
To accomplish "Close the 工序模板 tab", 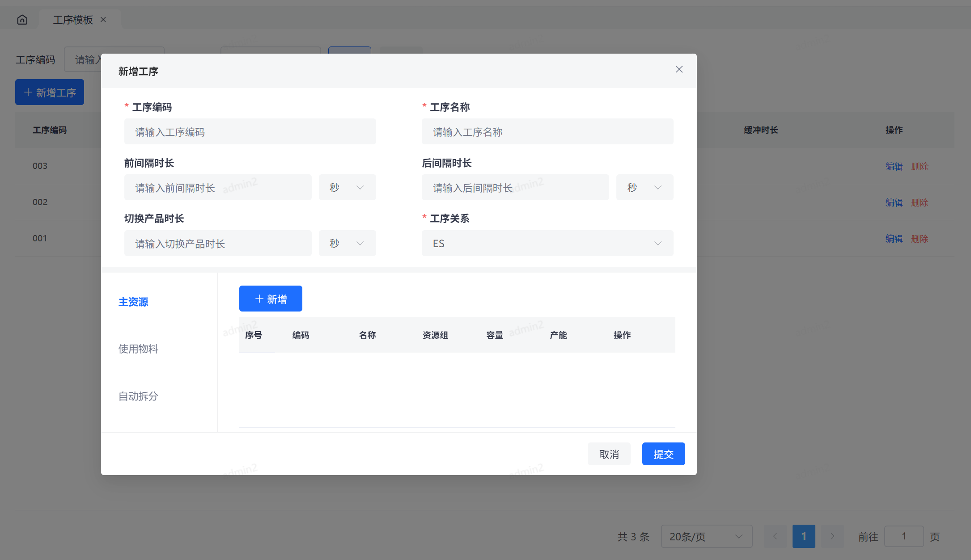I will [x=103, y=20].
